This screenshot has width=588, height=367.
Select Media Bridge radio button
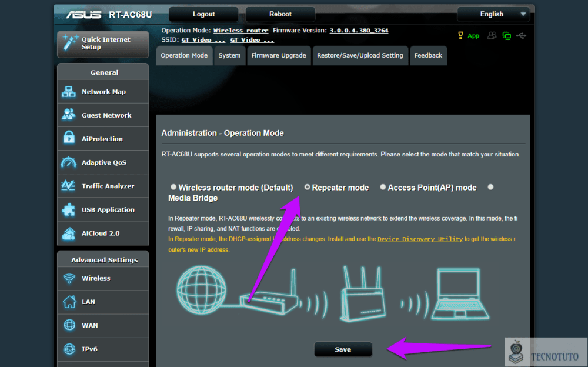[490, 187]
